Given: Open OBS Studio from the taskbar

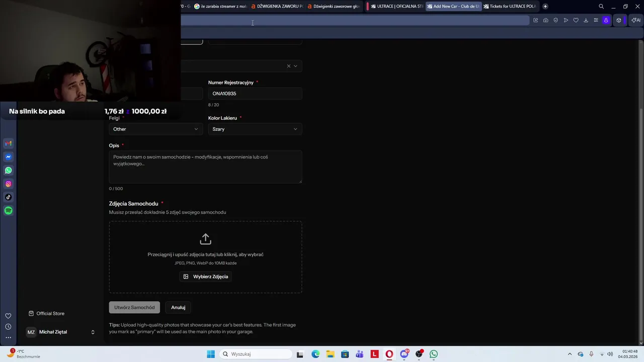Looking at the screenshot, I should pos(419,354).
